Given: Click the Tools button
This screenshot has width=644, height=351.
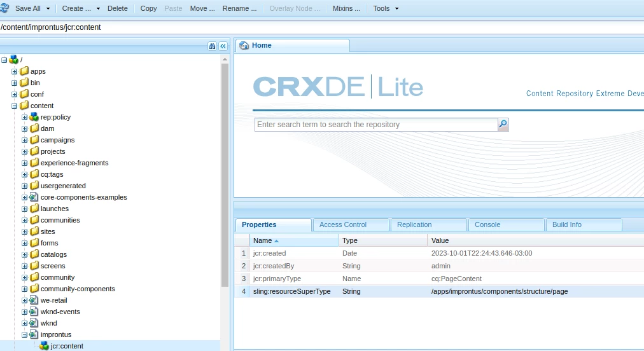Looking at the screenshot, I should 381,8.
